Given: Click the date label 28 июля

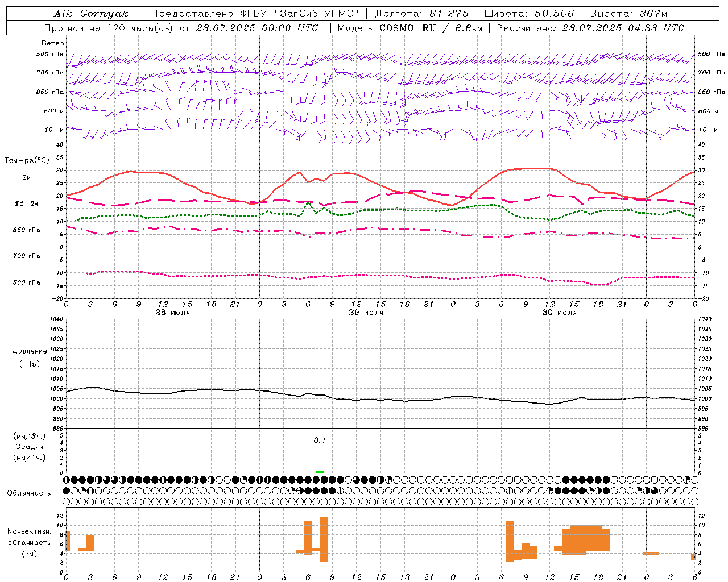Looking at the screenshot, I should (173, 313).
